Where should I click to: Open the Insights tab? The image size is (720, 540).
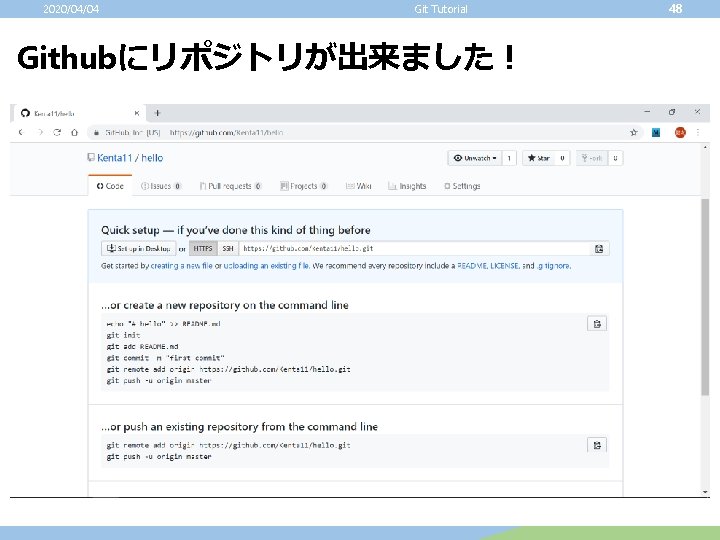click(x=407, y=186)
